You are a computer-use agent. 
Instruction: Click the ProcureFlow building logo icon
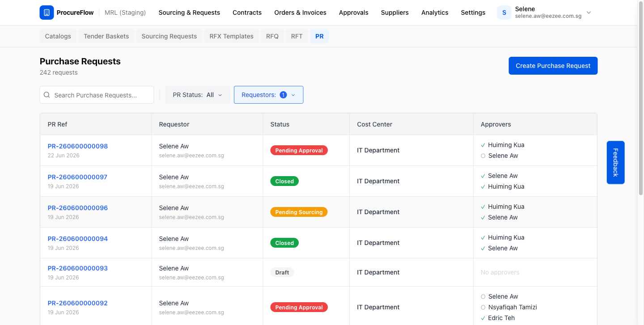tap(47, 13)
